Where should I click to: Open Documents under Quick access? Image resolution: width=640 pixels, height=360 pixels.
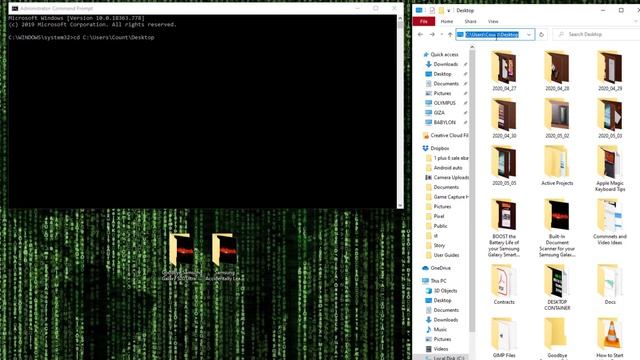(446, 84)
